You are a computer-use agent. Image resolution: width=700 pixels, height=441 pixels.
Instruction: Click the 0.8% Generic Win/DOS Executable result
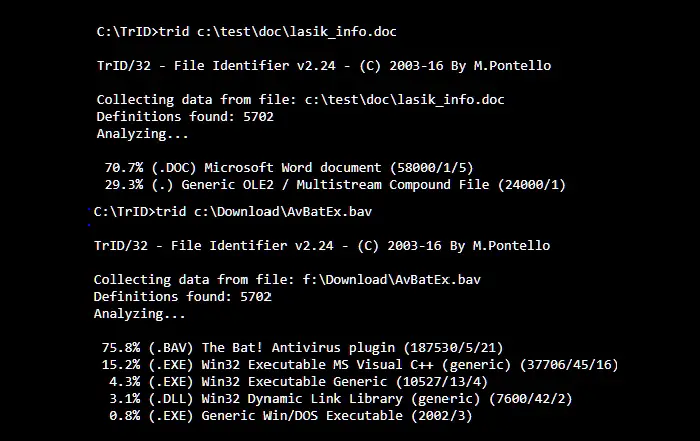291,416
